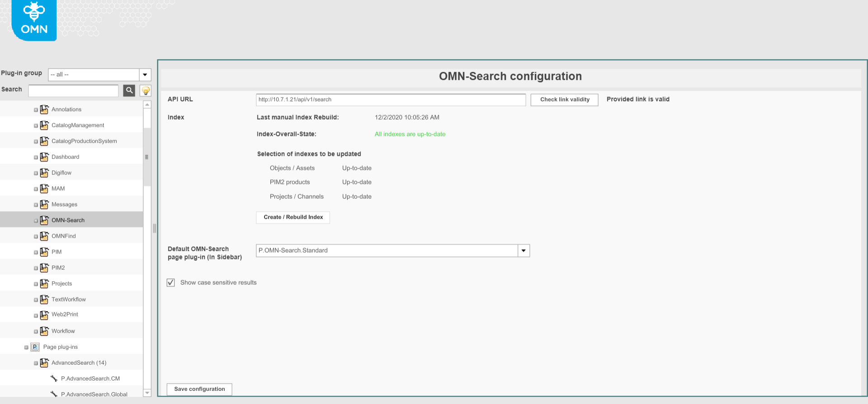Click the tree scrollbar down arrow
Image resolution: width=868 pixels, height=404 pixels.
[x=147, y=393]
